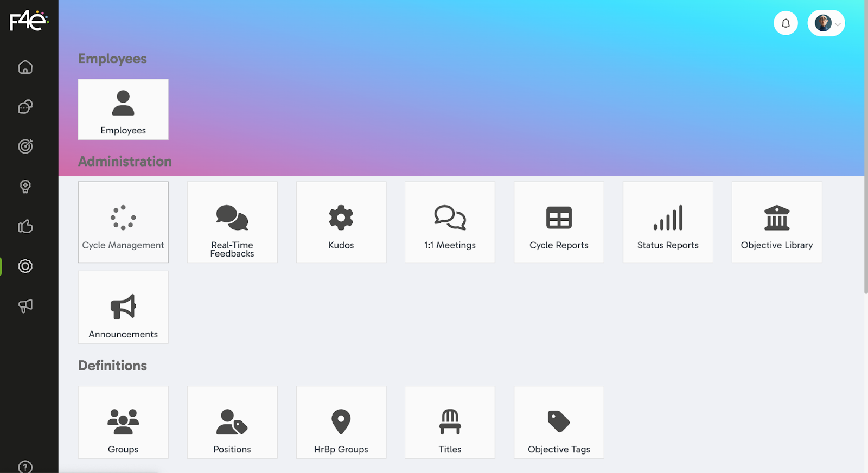This screenshot has width=868, height=473.
Task: Go to 1:1 Meetings tile
Action: [x=450, y=222]
